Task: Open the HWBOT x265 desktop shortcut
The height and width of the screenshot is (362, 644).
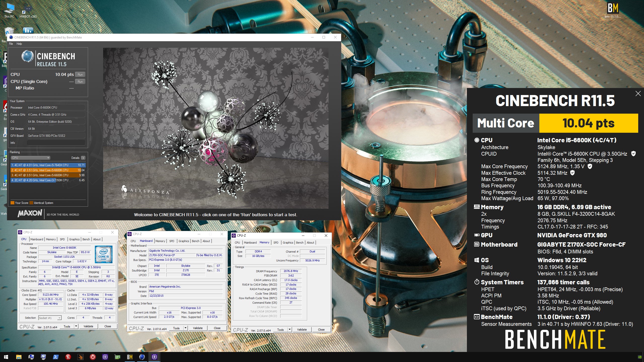Action: tap(28, 11)
